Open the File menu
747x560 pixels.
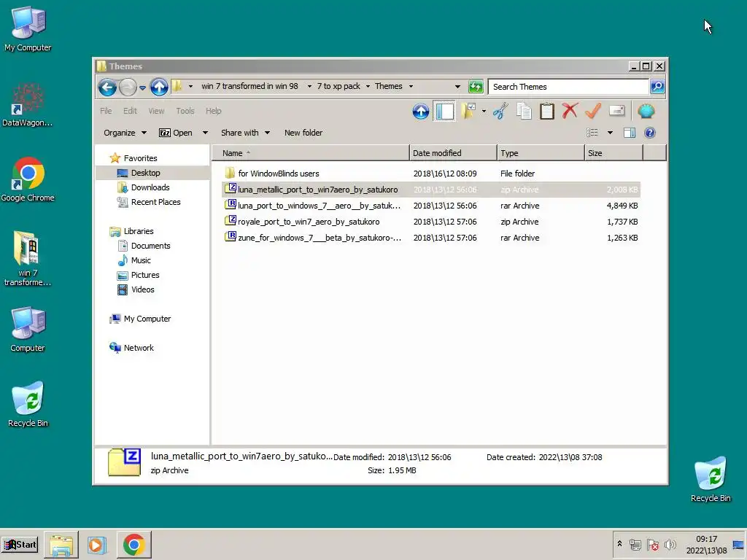(106, 111)
